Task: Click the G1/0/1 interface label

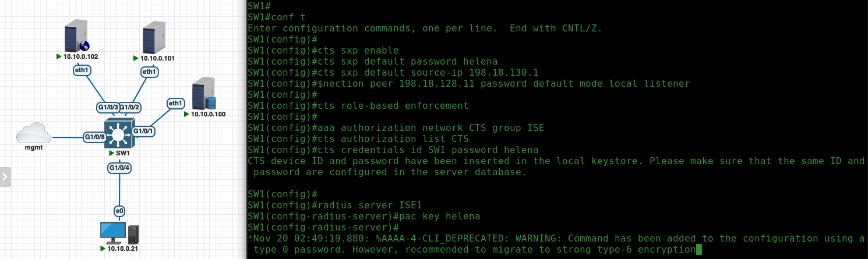Action: tap(143, 131)
